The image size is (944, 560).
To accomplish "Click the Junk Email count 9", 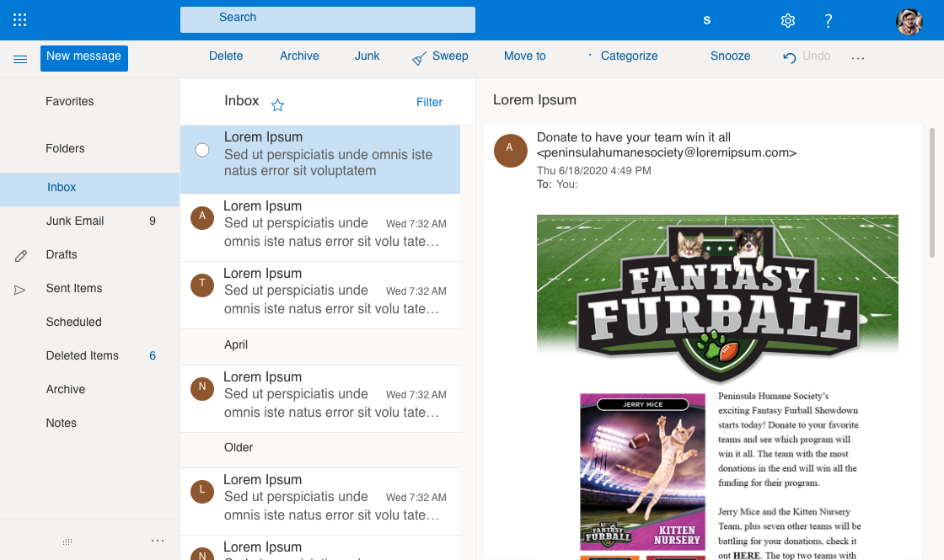I will [153, 221].
